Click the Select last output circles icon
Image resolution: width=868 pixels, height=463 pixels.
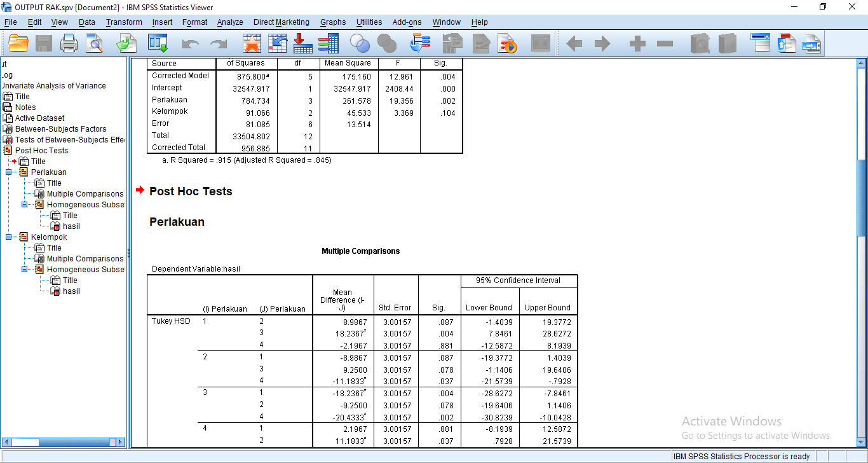coord(360,44)
